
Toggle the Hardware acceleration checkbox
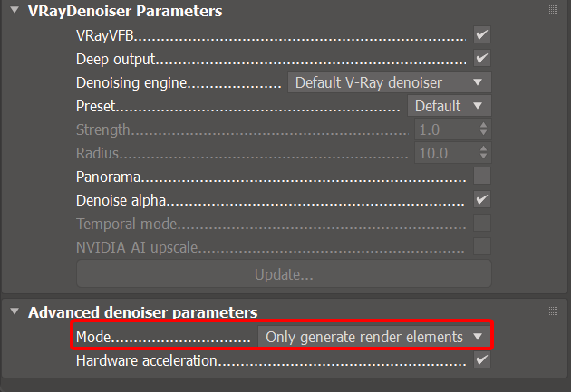(482, 360)
